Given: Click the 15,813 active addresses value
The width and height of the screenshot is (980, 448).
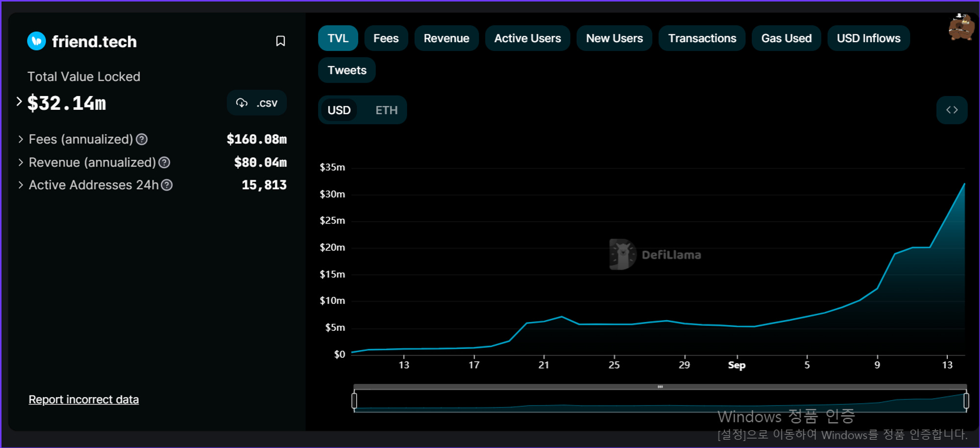Looking at the screenshot, I should click(264, 185).
